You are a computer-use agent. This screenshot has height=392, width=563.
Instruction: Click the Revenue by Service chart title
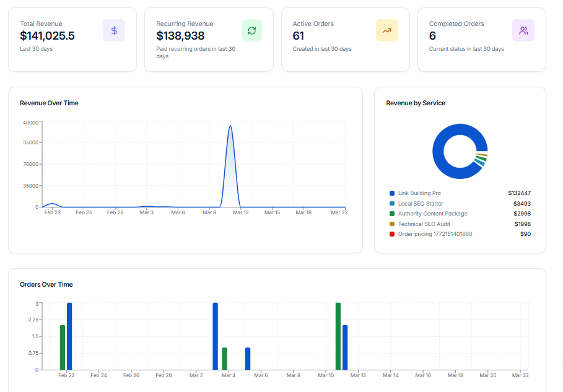coord(416,103)
